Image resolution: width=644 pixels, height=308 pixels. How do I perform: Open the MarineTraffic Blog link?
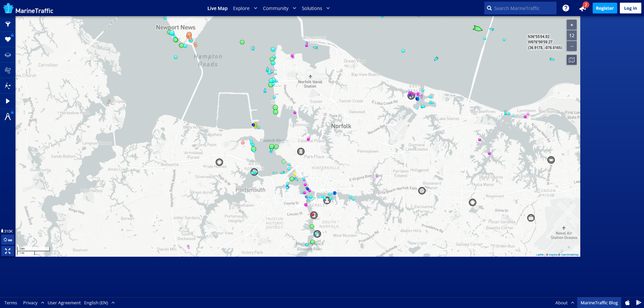point(599,303)
